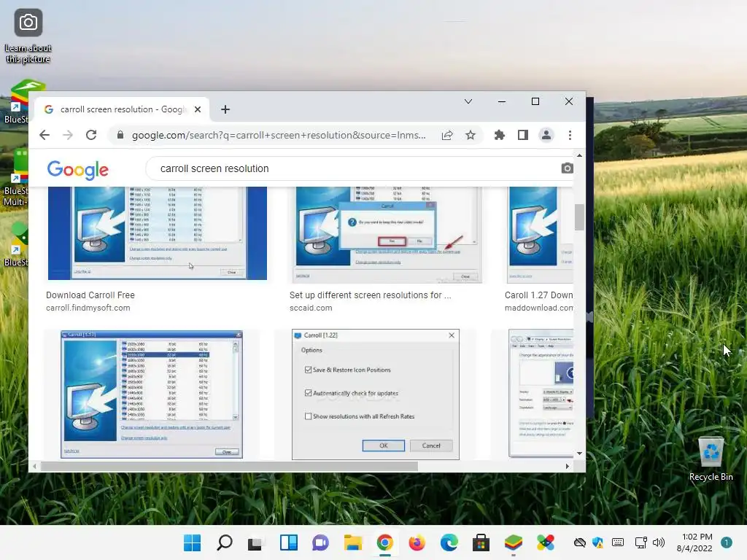Viewport: 747px width, 560px height.
Task: Open File Explorer from taskbar
Action: pos(352,542)
